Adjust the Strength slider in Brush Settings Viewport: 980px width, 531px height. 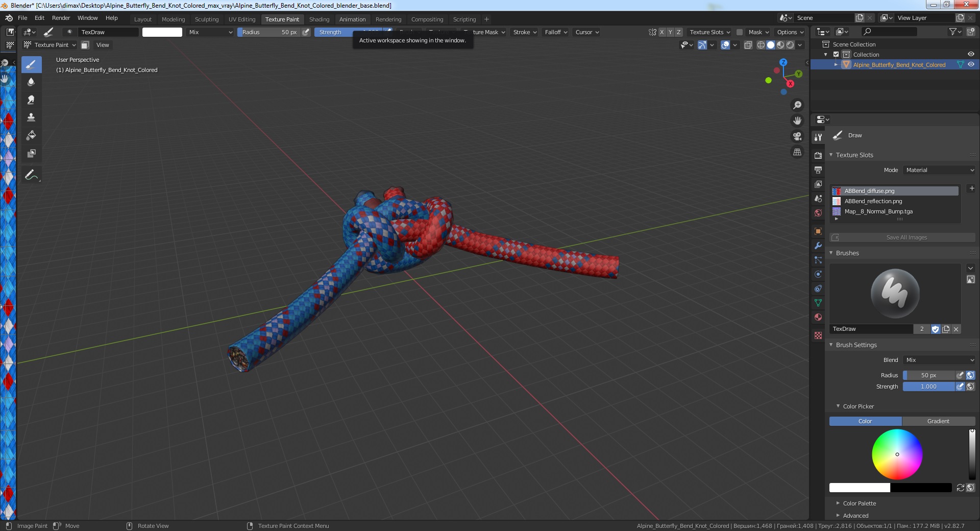point(928,387)
